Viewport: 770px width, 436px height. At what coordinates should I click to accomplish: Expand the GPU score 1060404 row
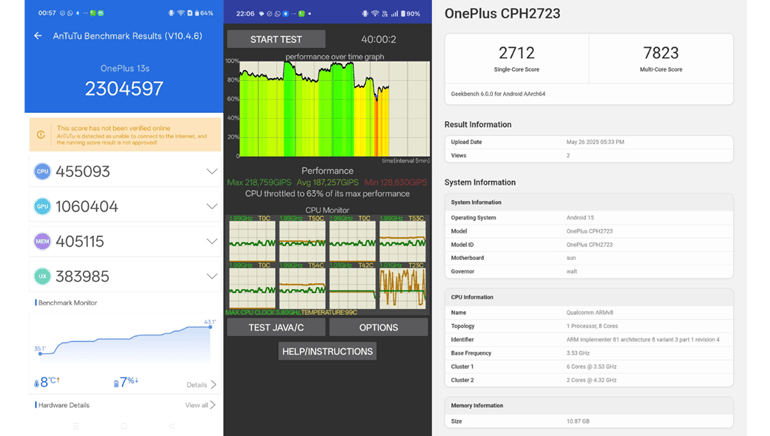(x=212, y=206)
